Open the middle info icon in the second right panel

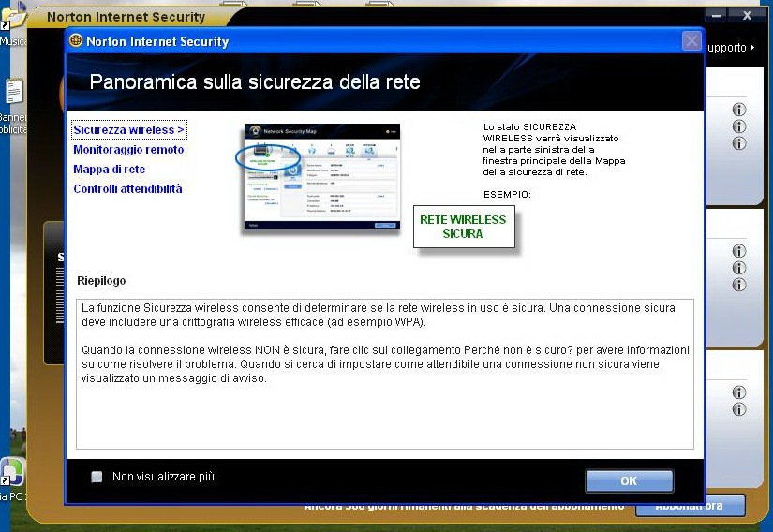[739, 268]
